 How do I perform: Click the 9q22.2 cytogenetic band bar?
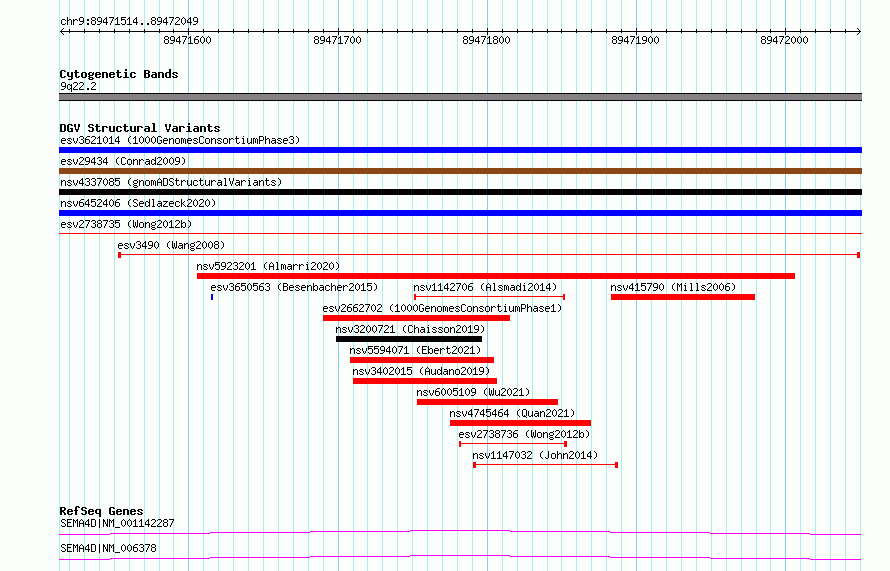coord(460,97)
